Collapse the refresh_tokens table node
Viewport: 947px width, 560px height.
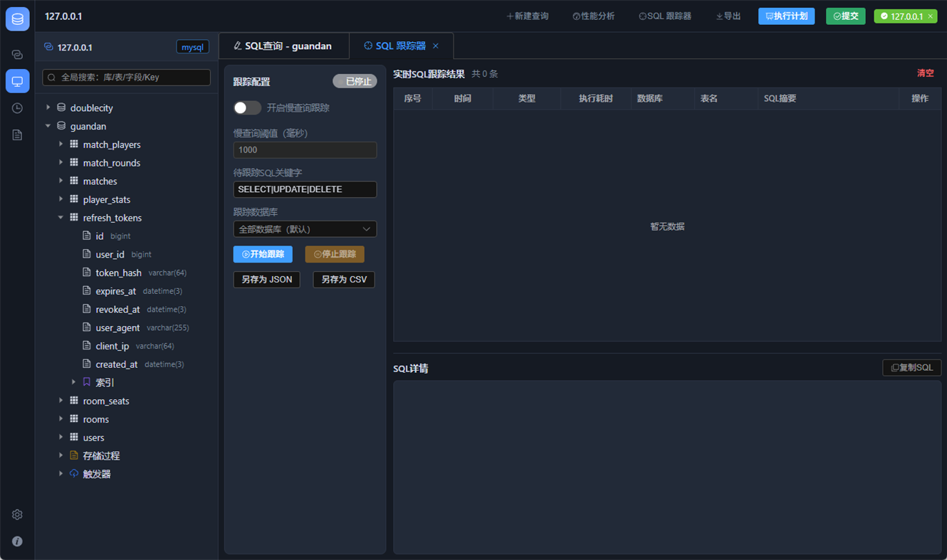tap(61, 218)
